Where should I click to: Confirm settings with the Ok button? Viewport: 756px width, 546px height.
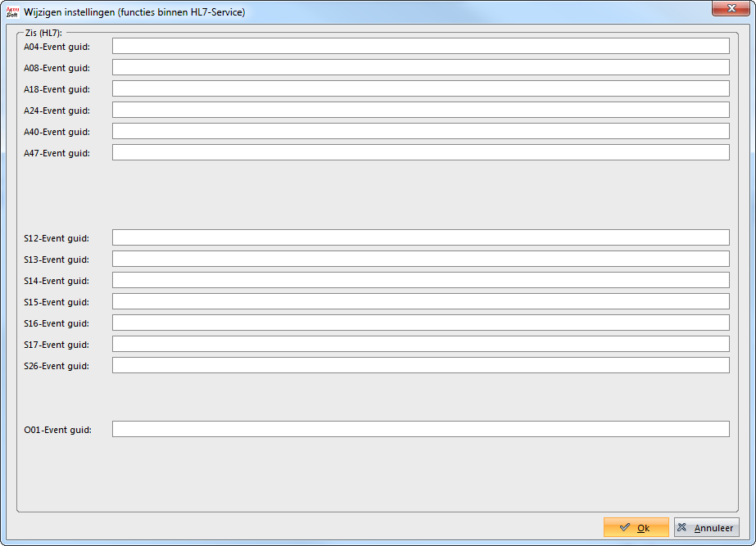pos(636,527)
